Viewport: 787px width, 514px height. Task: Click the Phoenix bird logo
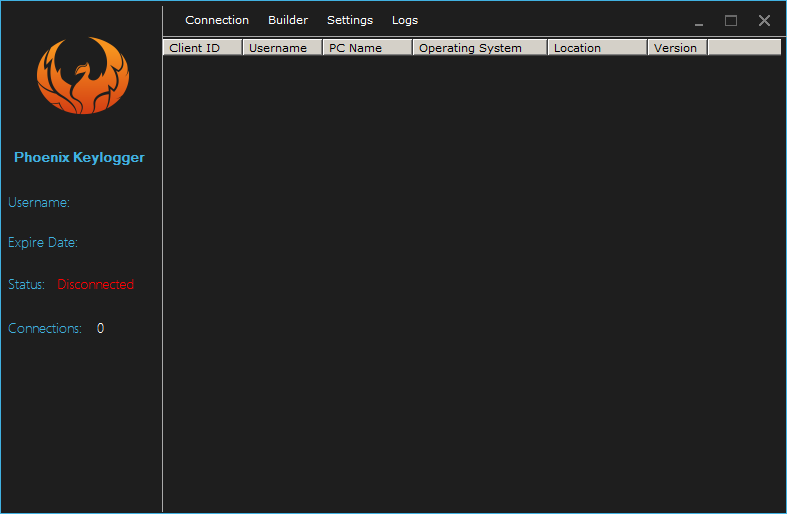coord(82,76)
